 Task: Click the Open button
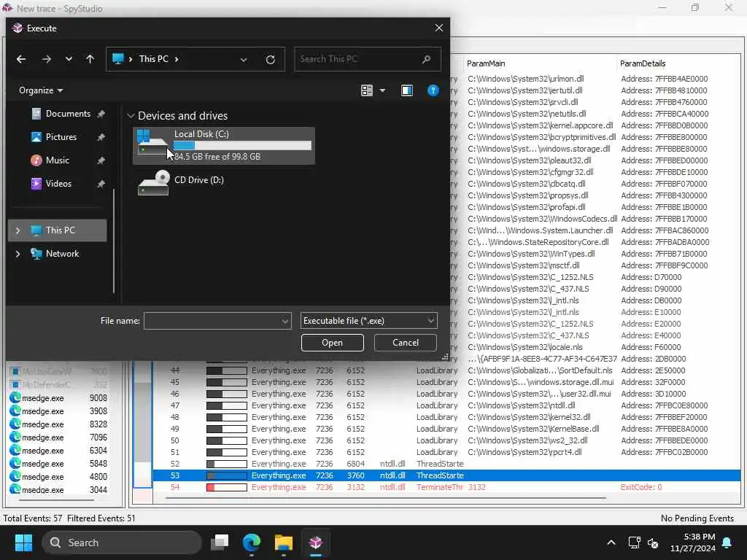tap(332, 343)
